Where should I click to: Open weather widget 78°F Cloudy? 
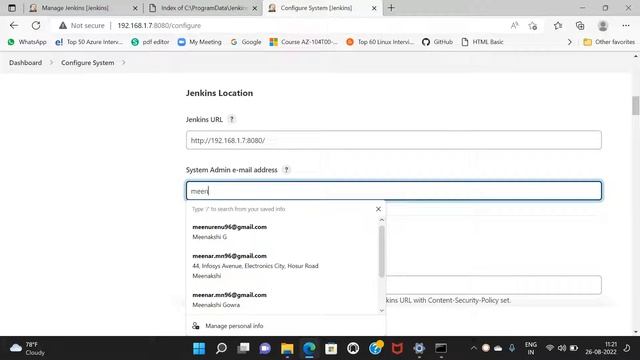27,348
